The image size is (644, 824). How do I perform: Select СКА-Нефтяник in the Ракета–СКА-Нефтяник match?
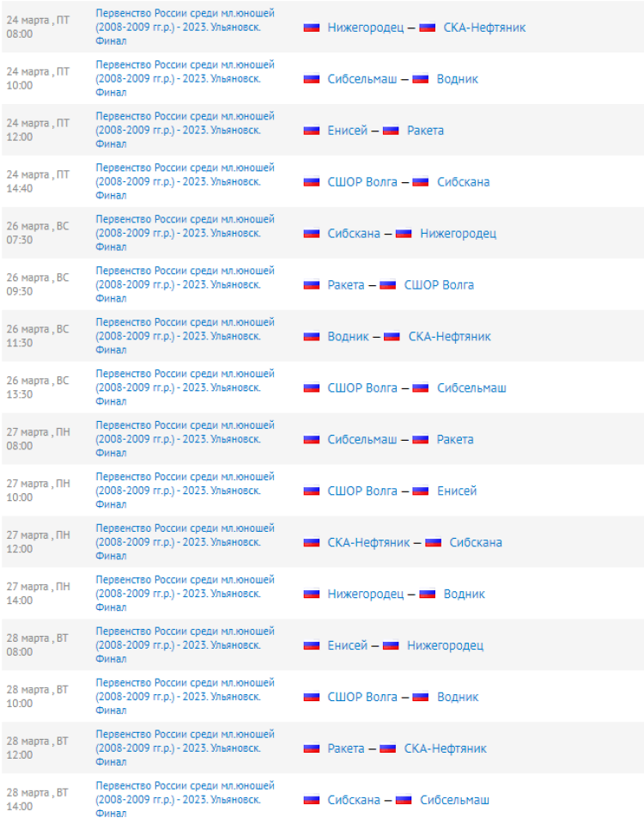[445, 749]
